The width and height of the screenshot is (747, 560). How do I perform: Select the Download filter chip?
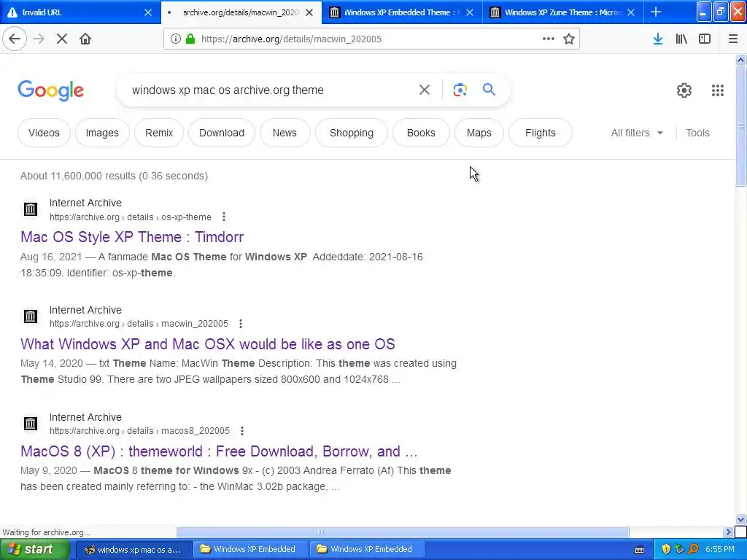222,133
